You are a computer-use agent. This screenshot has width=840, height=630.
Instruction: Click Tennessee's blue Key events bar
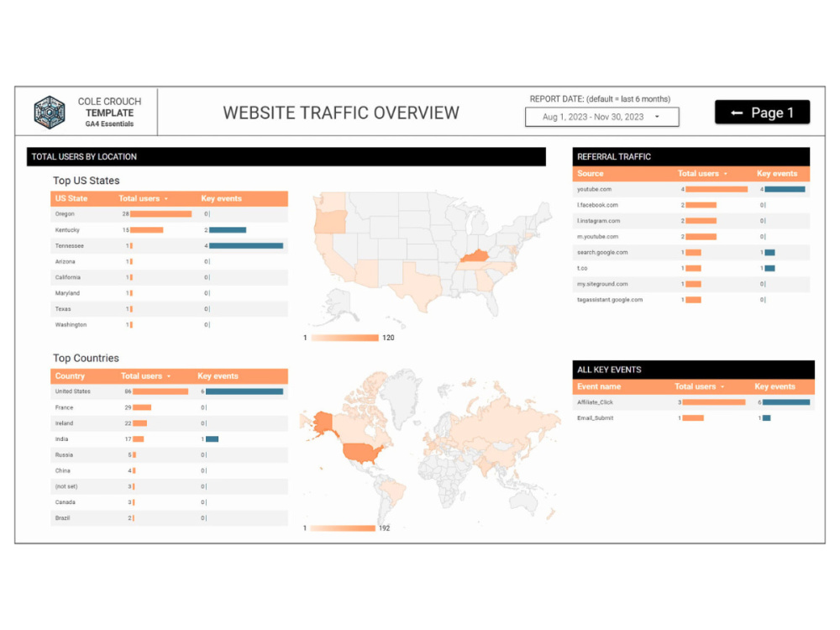click(x=246, y=246)
